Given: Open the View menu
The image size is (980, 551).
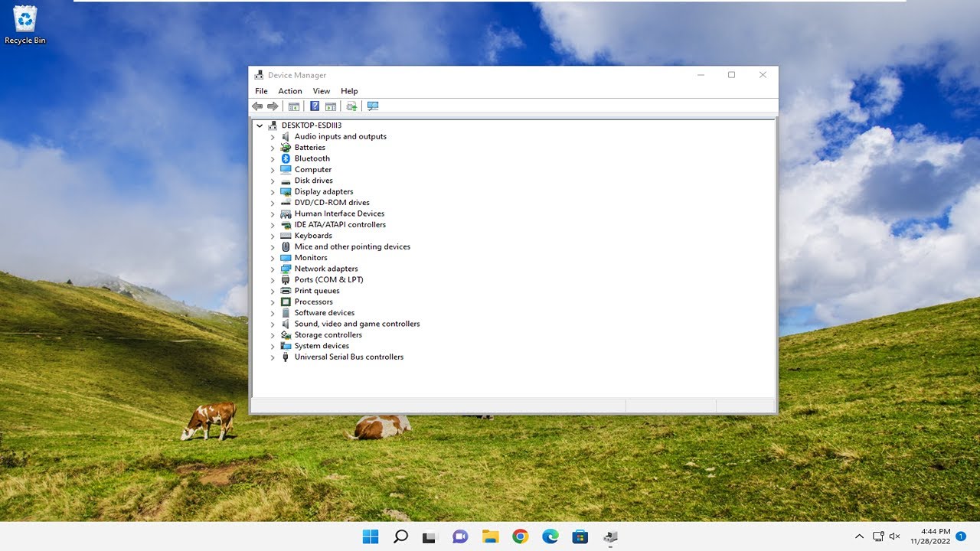Looking at the screenshot, I should pyautogui.click(x=322, y=91).
